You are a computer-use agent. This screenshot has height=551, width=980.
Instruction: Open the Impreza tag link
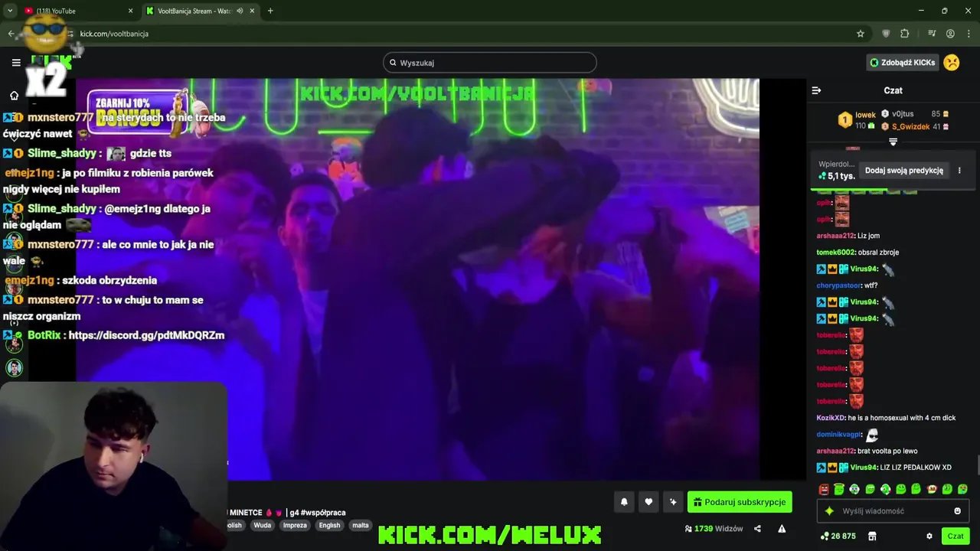tap(295, 526)
